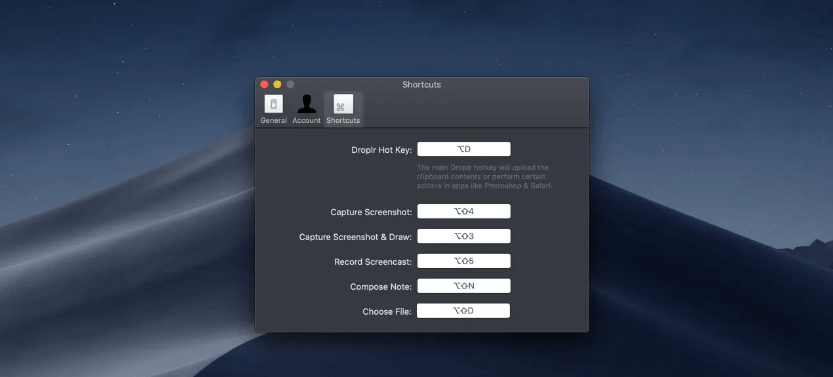Click the main Droplr hotkey description text

[x=485, y=177]
